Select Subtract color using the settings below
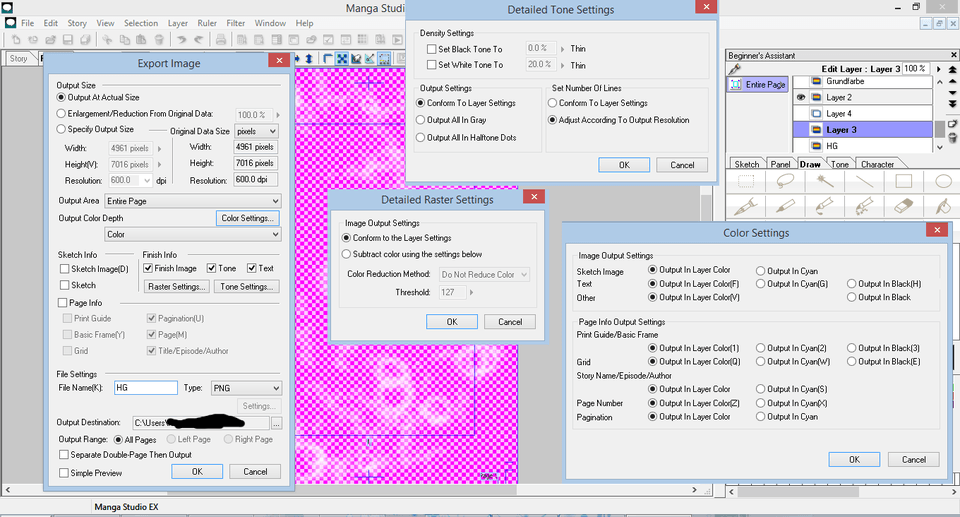The height and width of the screenshot is (517, 960). (347, 254)
